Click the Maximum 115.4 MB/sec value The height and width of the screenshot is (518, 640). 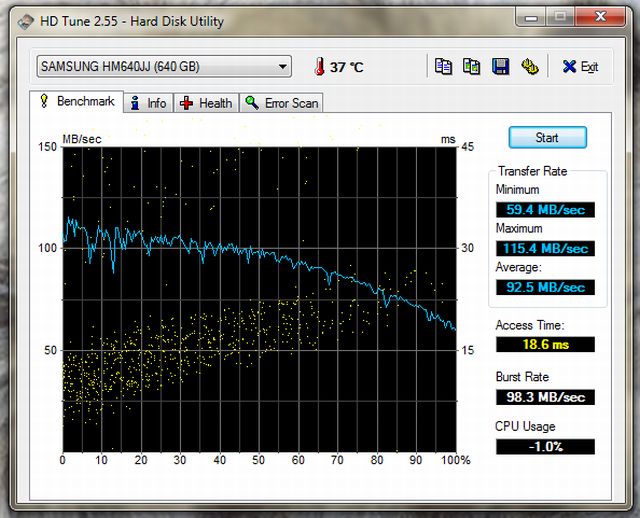[544, 248]
